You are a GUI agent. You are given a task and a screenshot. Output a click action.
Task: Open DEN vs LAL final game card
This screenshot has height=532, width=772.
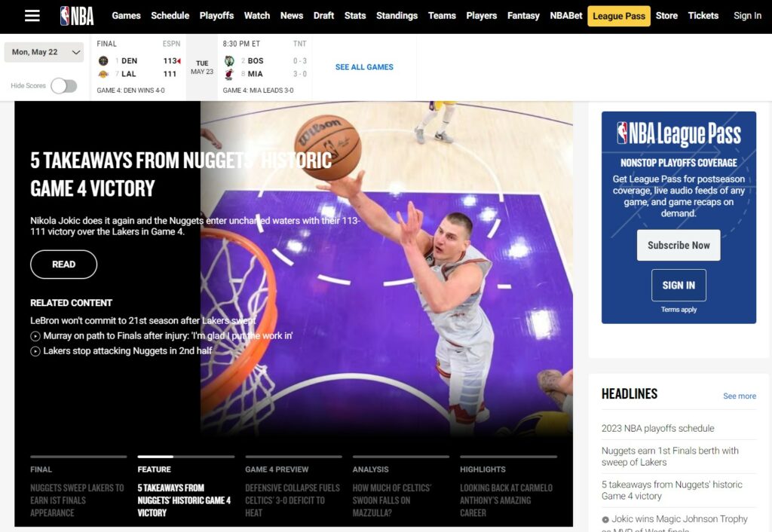point(139,67)
